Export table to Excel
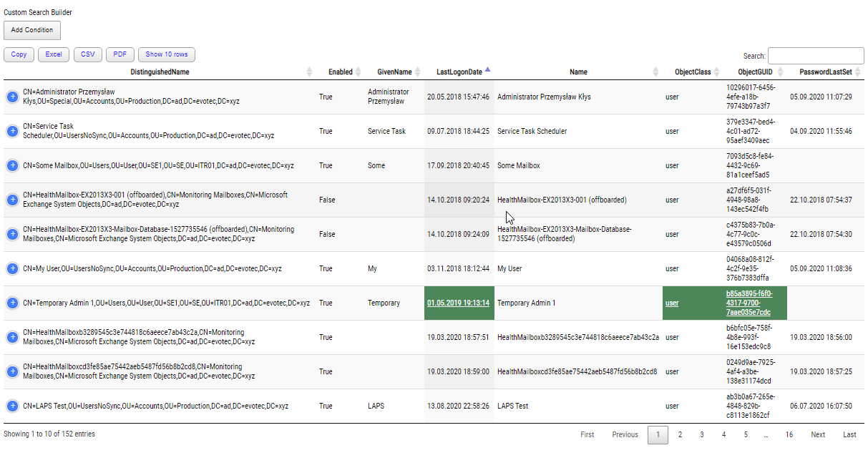 click(x=54, y=54)
